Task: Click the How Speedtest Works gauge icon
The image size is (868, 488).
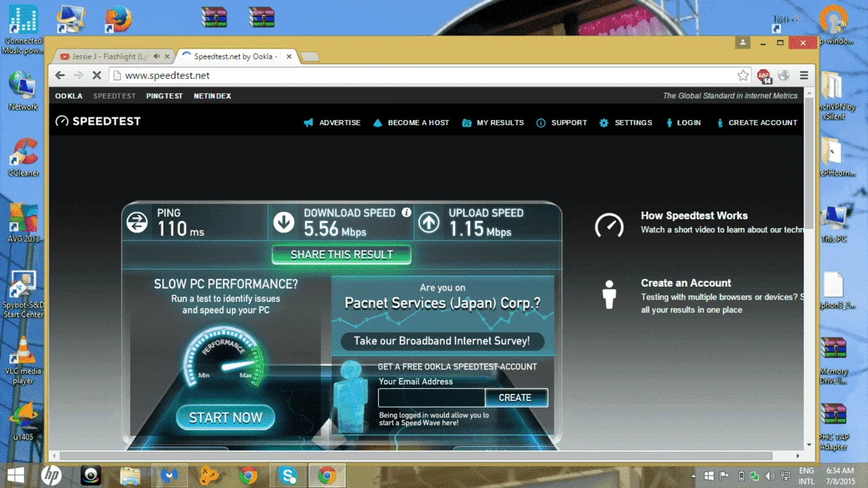Action: coord(609,225)
